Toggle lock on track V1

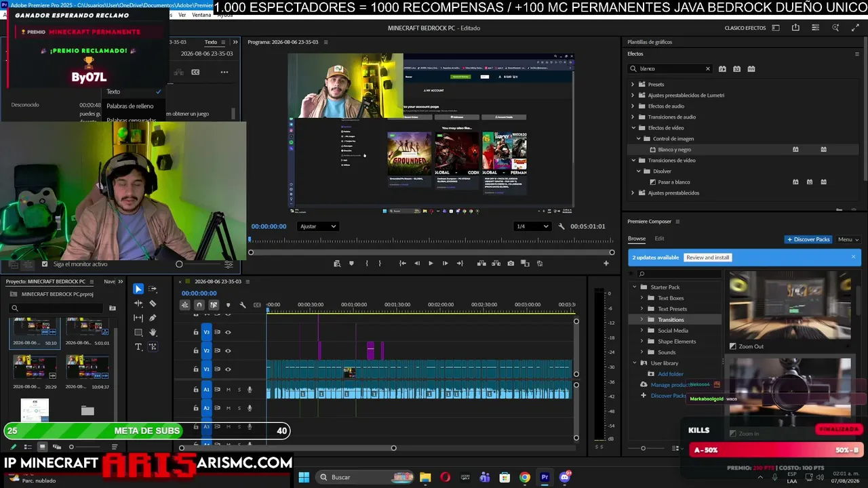click(196, 369)
